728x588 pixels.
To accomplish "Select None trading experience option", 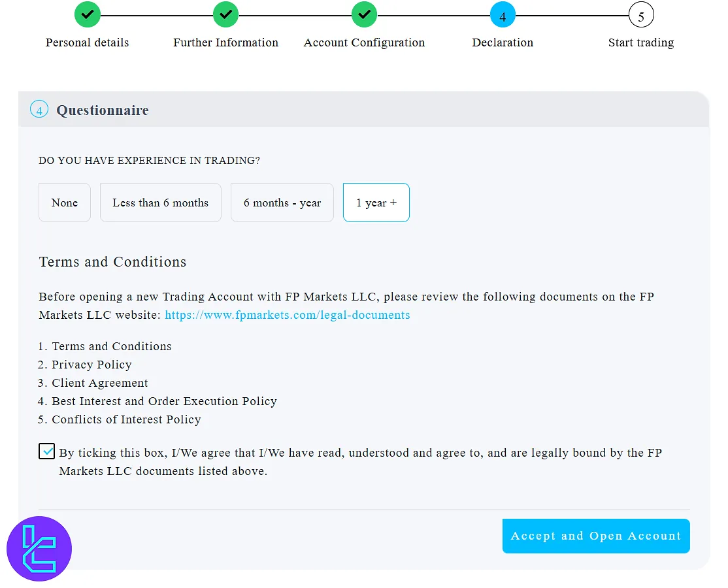I will [x=65, y=203].
